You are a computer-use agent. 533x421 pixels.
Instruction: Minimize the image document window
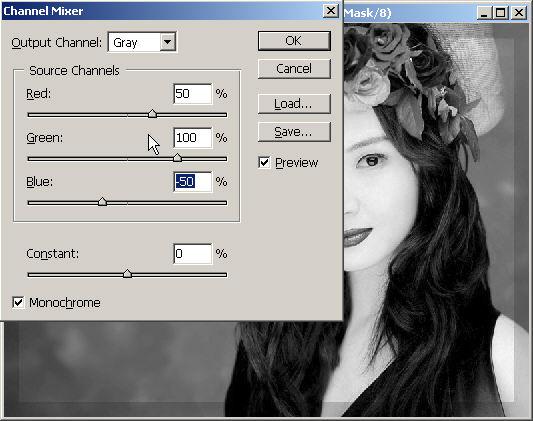click(x=485, y=13)
